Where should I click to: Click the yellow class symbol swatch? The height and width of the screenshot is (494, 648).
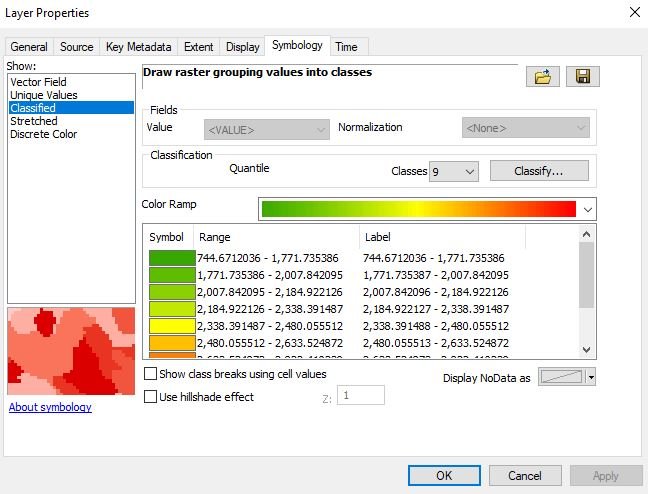(171, 325)
